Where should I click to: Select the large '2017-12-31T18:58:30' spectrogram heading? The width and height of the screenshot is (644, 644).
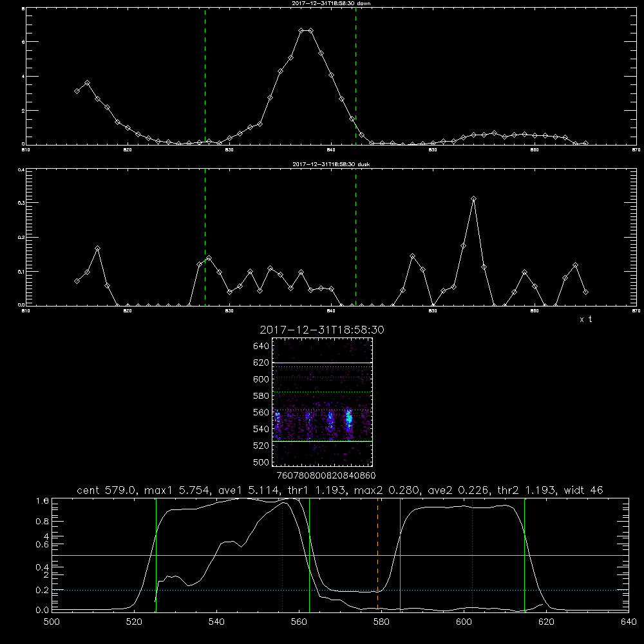[x=322, y=330]
